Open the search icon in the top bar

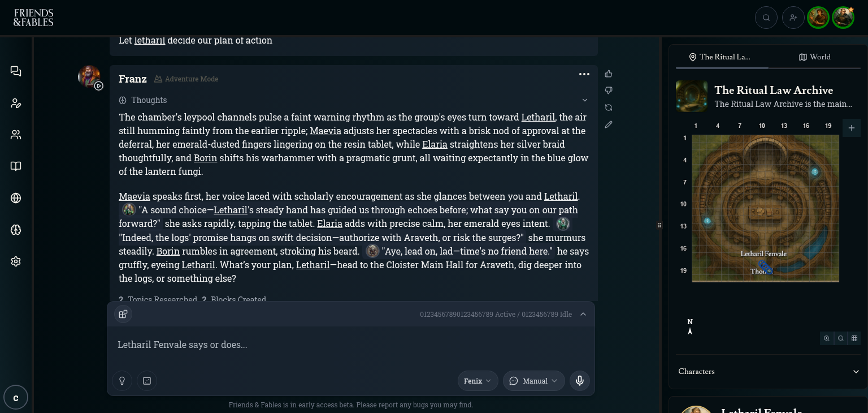click(766, 18)
